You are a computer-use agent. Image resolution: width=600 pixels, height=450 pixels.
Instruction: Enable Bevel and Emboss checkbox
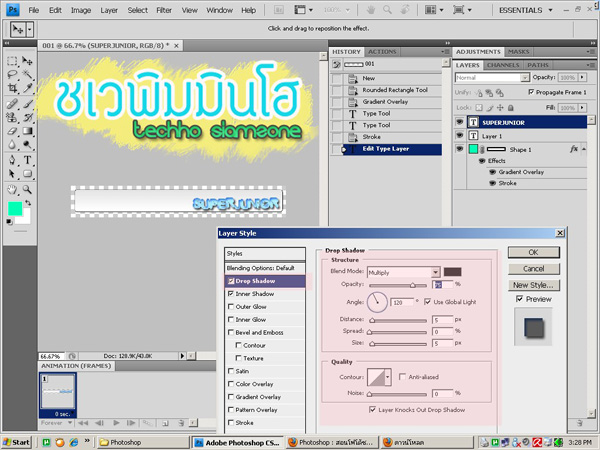click(231, 333)
